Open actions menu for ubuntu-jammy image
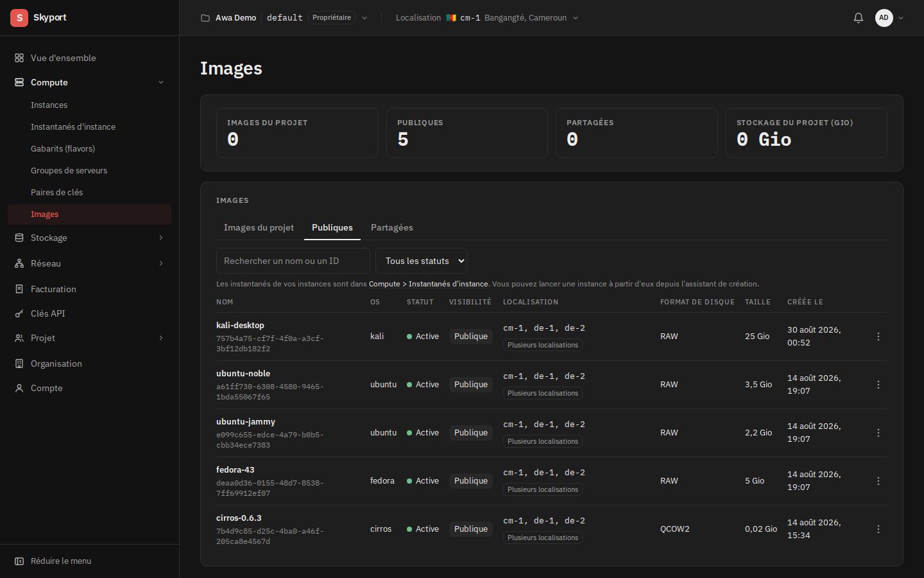 pyautogui.click(x=878, y=433)
